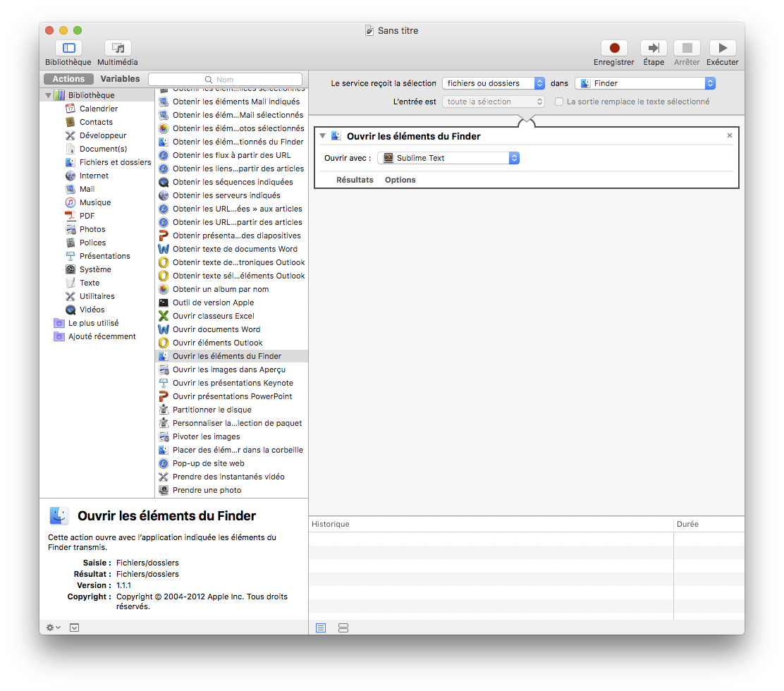The image size is (784, 691).
Task: Select 'Obtenir un album par nom' action
Action: click(231, 289)
